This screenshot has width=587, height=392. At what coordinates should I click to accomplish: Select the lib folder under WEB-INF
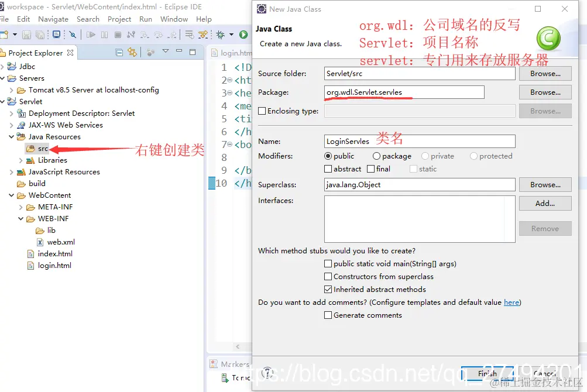coord(46,231)
